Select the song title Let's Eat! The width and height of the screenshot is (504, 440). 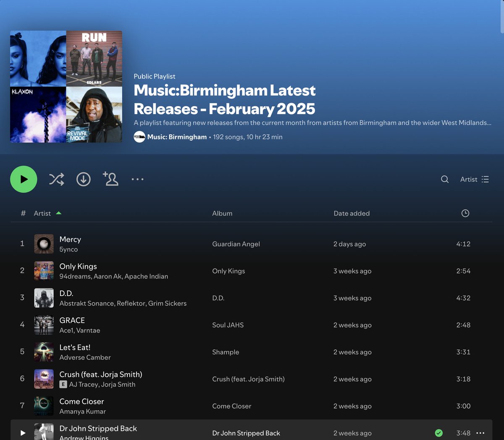[x=75, y=347]
